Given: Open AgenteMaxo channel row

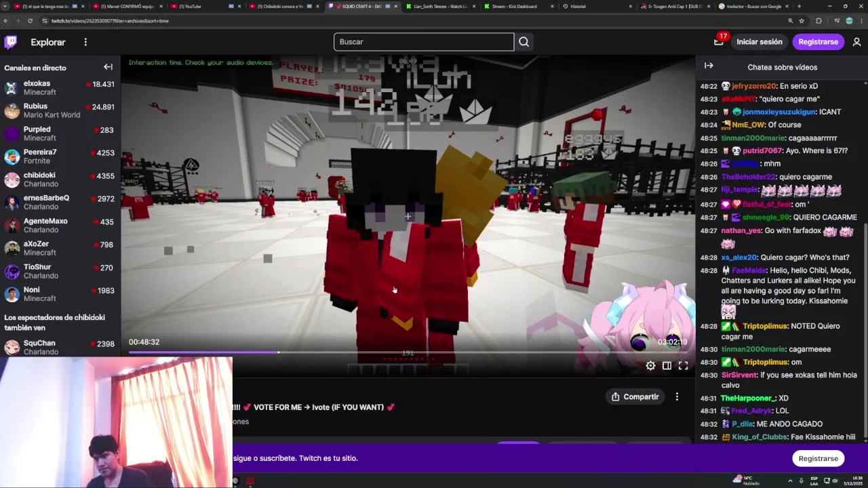Looking at the screenshot, I should click(60, 225).
